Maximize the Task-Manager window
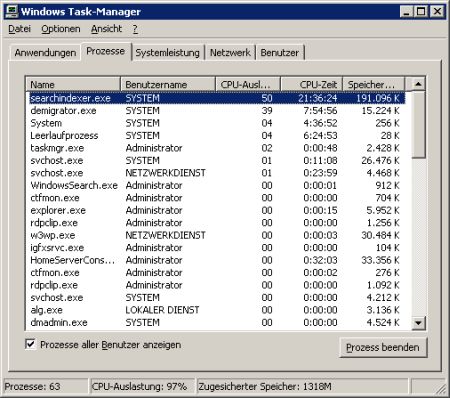This screenshot has height=398, width=450. [x=421, y=12]
